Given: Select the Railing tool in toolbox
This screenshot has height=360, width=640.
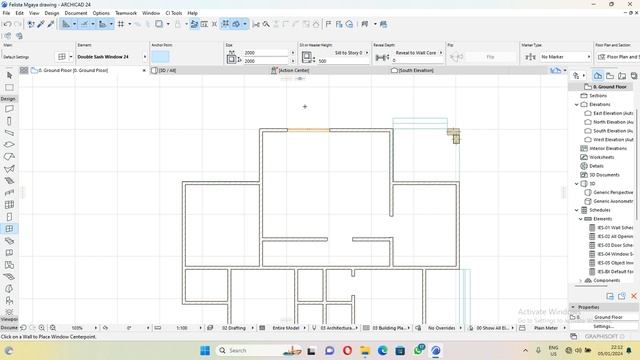Looking at the screenshot, I should (x=9, y=193).
